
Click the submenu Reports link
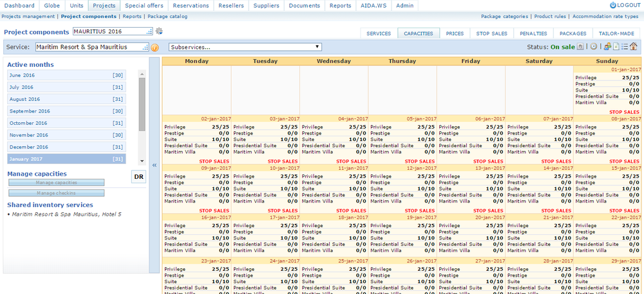pyautogui.click(x=132, y=16)
